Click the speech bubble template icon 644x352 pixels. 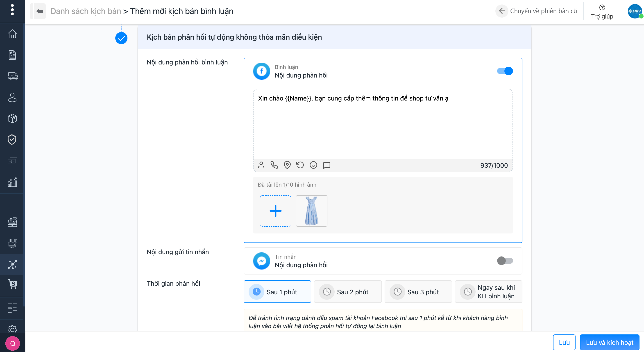click(x=327, y=165)
